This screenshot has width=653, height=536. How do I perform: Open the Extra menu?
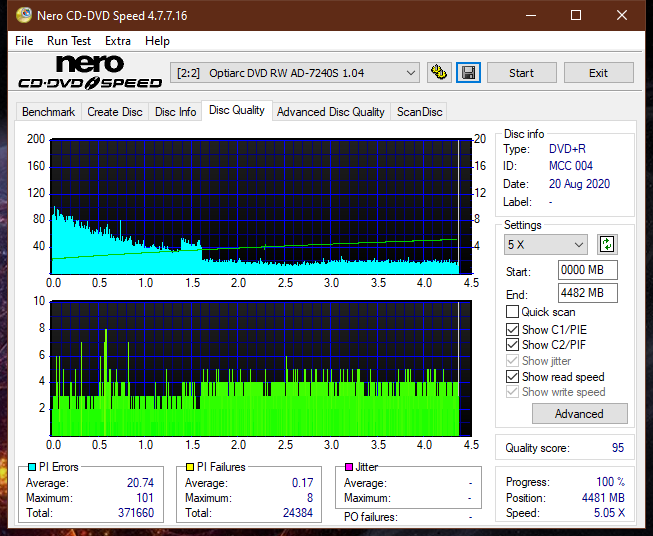coord(118,41)
